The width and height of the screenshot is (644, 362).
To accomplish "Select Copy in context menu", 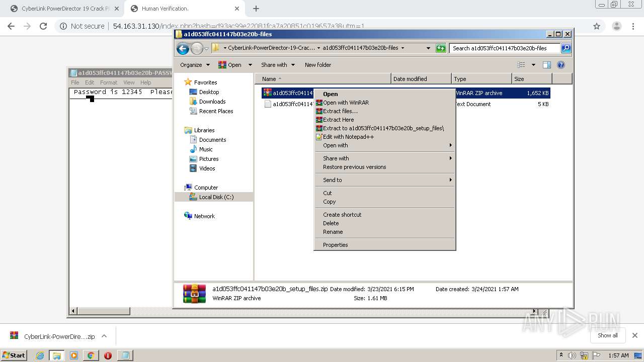I will [384, 202].
